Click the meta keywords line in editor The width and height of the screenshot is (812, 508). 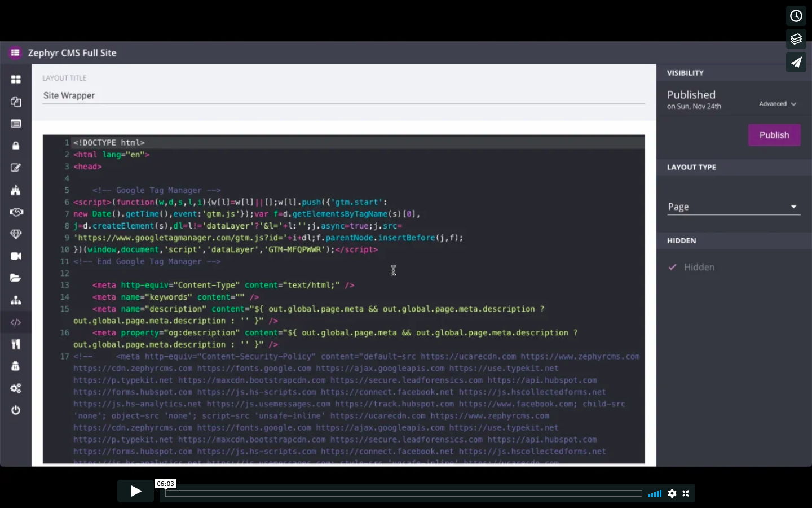(x=176, y=297)
